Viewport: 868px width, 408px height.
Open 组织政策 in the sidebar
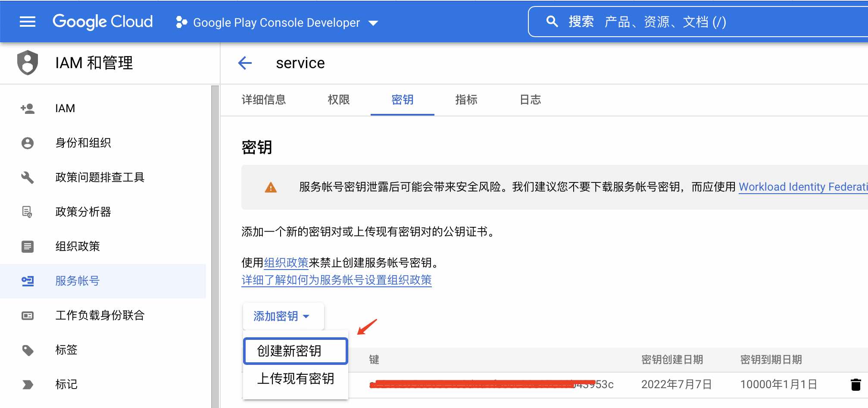pyautogui.click(x=103, y=246)
